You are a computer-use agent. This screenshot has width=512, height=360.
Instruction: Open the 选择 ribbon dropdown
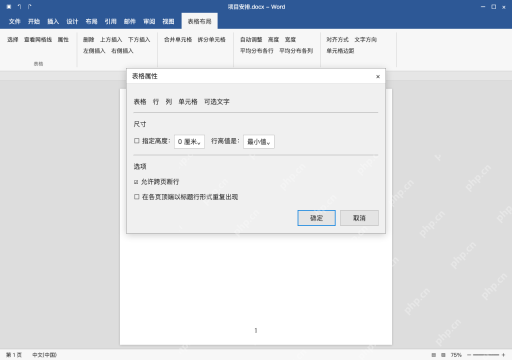click(13, 40)
